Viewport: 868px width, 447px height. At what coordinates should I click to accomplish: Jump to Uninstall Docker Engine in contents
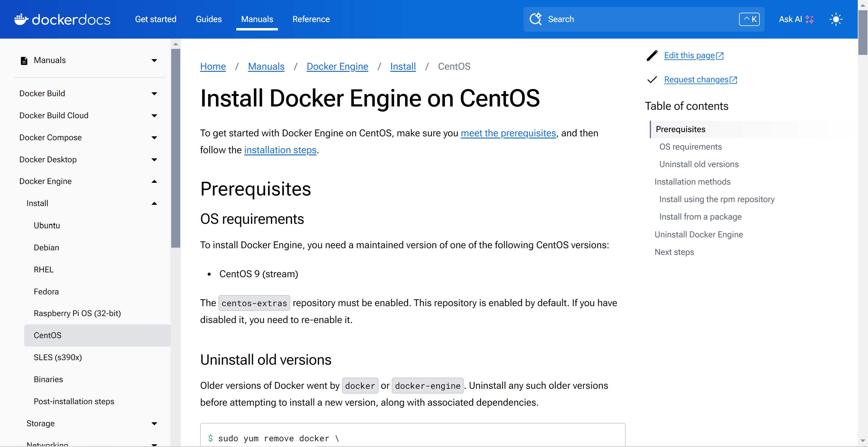(699, 235)
